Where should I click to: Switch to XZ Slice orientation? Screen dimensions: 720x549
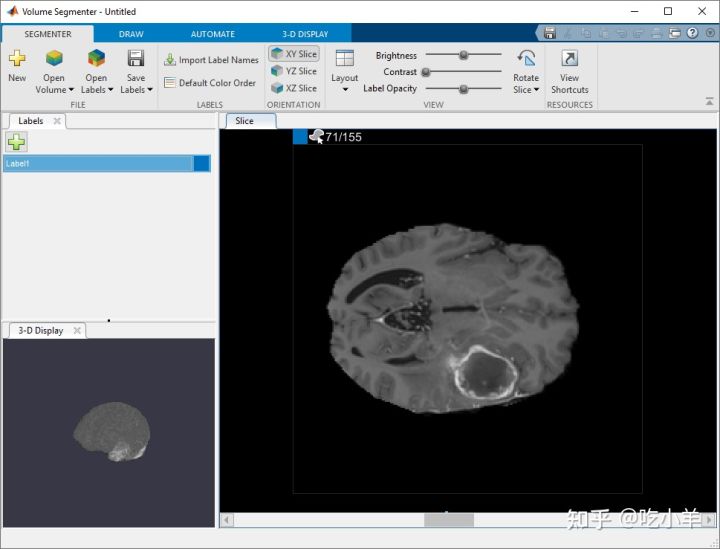(293, 88)
